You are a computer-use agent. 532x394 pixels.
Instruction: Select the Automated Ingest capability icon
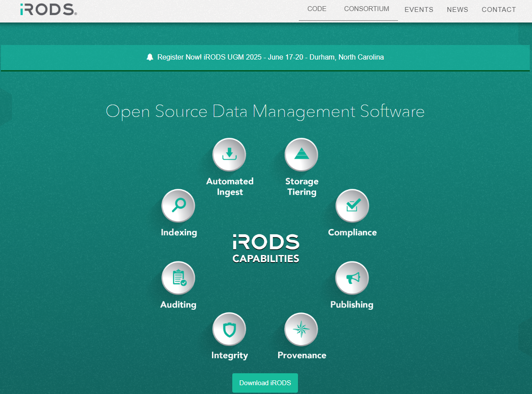229,155
